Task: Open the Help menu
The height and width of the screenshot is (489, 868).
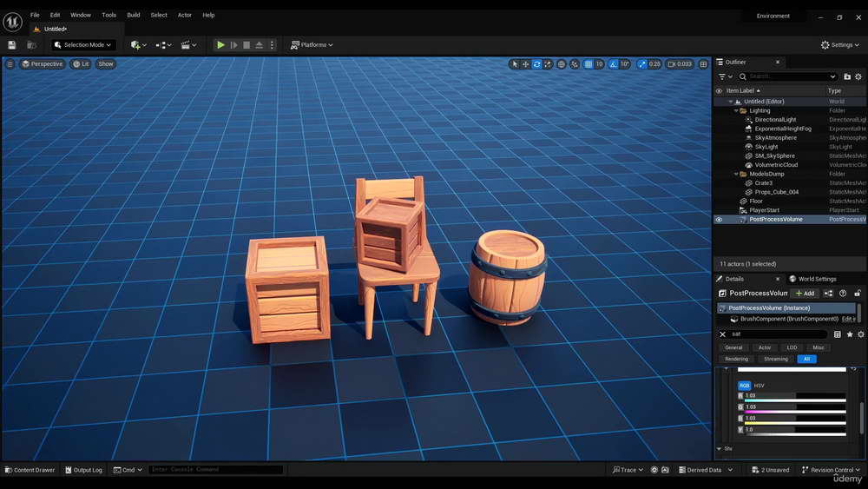Action: pos(208,15)
